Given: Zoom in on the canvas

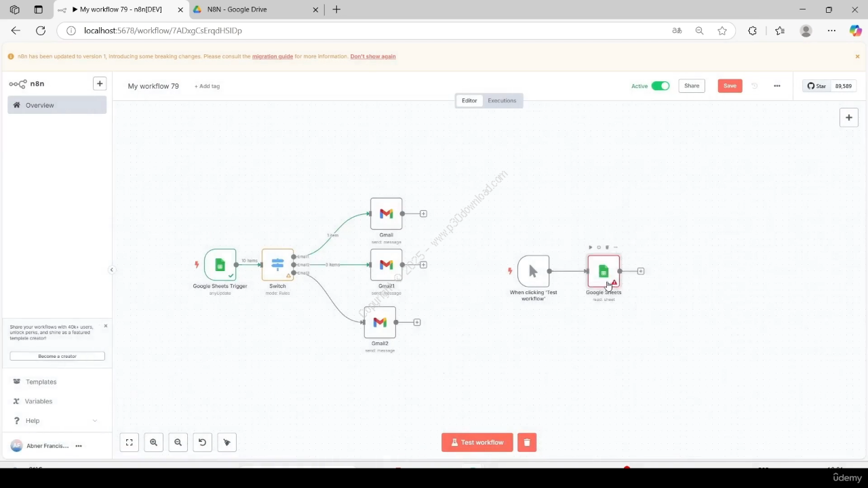Looking at the screenshot, I should [154, 443].
